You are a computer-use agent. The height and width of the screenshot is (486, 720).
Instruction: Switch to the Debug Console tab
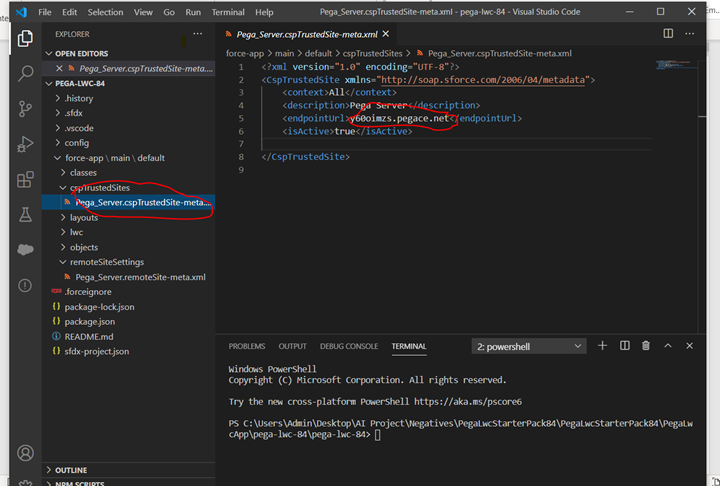(349, 346)
